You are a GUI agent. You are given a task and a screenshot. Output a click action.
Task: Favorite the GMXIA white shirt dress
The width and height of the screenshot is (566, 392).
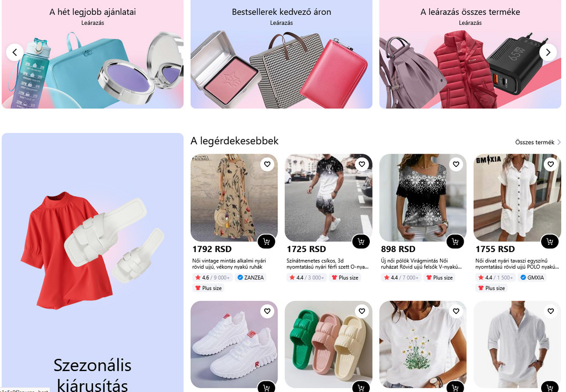[551, 164]
